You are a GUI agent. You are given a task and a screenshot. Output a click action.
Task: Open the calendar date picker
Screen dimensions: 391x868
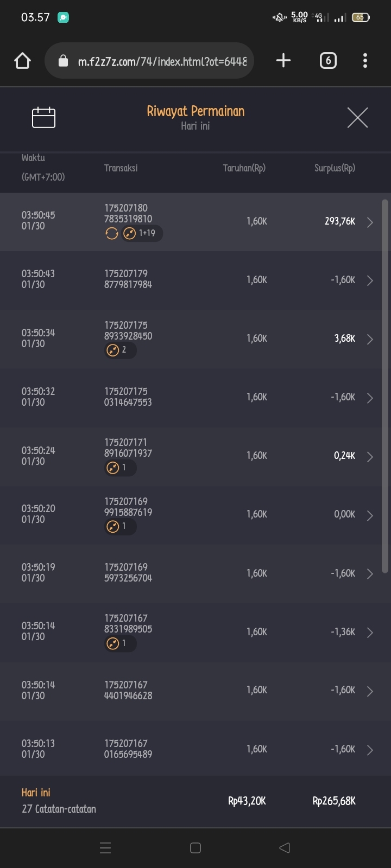[43, 118]
